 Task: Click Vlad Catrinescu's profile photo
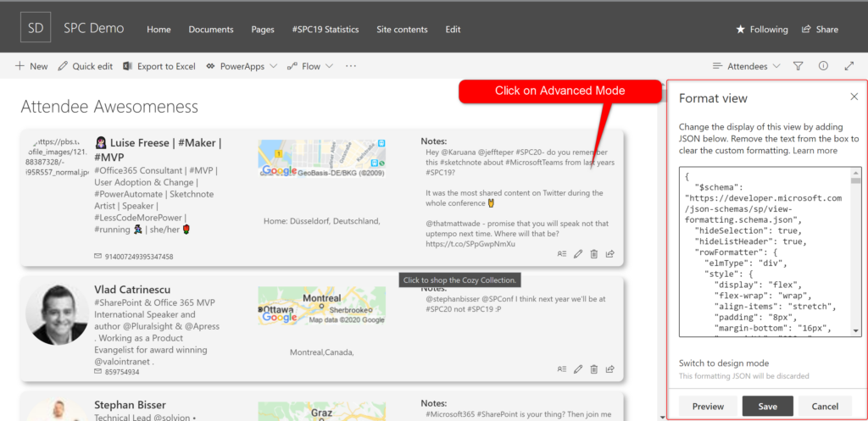point(57,315)
